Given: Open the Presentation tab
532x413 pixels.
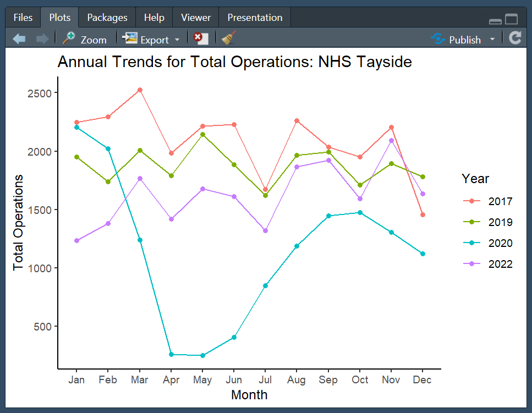Looking at the screenshot, I should [255, 18].
